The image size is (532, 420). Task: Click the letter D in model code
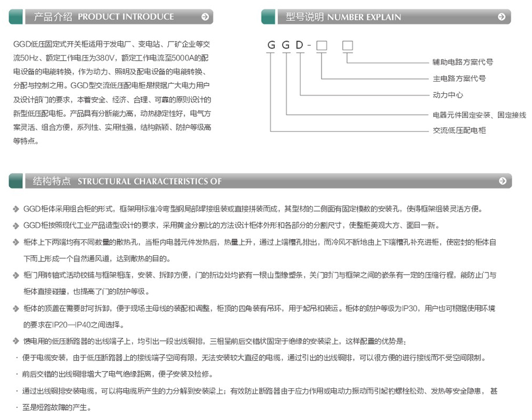300,45
